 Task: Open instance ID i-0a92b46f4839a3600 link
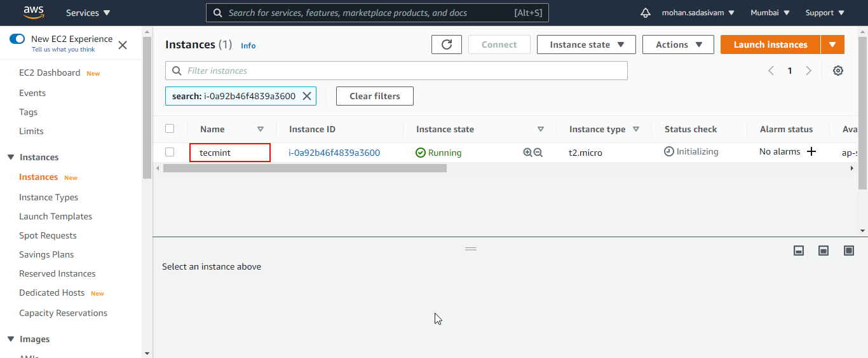coord(334,153)
